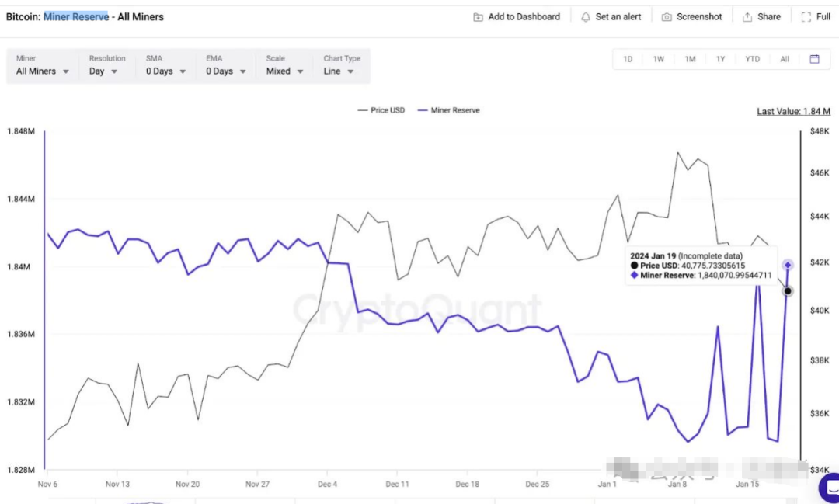Click the Screenshot camera icon

pos(667,17)
